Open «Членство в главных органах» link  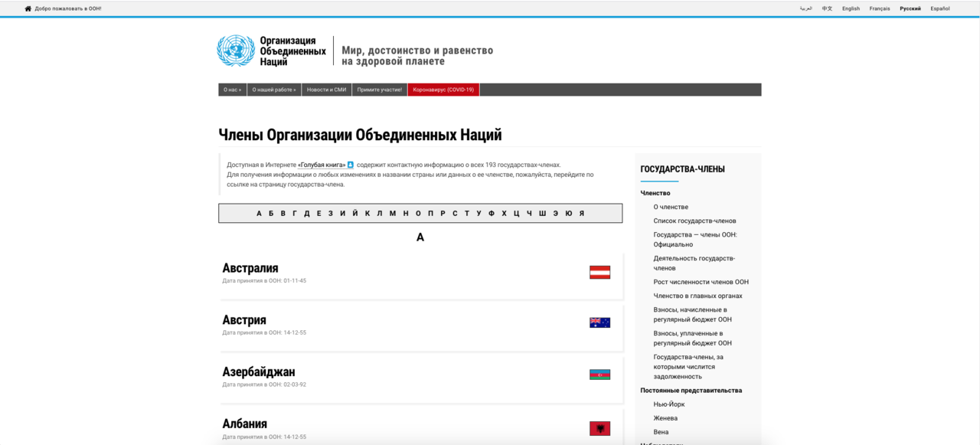click(697, 296)
